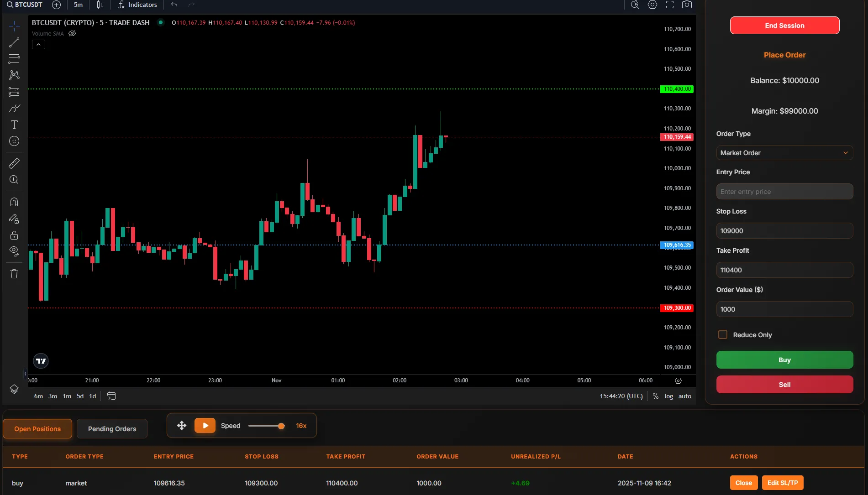This screenshot has height=495, width=868.
Task: Select the zoom in tool
Action: tap(14, 179)
